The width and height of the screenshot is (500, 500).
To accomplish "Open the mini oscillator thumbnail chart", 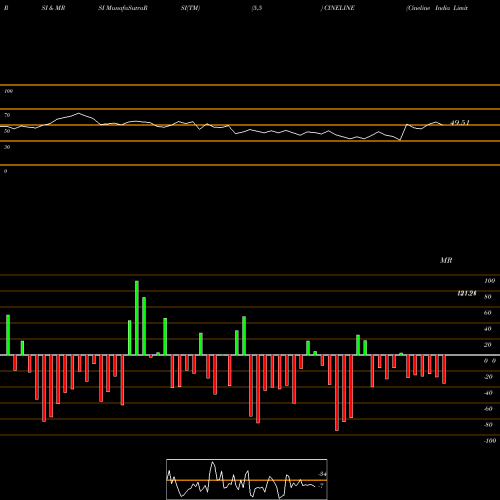I will 247,479.
